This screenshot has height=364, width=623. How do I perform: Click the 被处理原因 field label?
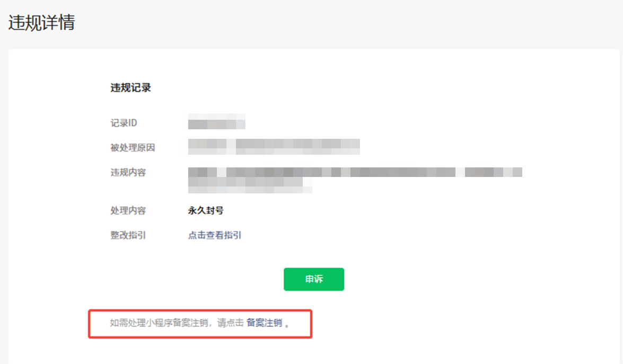point(133,148)
